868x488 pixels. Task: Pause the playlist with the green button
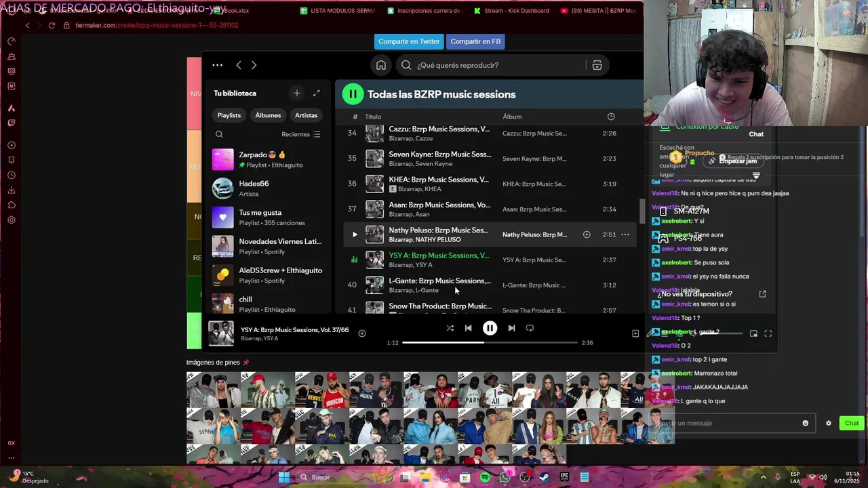(x=353, y=94)
